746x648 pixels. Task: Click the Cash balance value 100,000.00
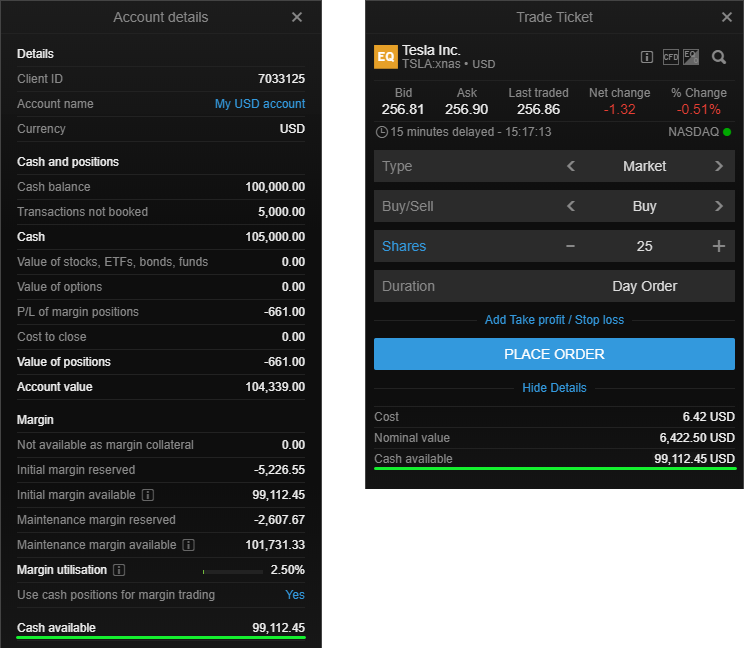275,187
